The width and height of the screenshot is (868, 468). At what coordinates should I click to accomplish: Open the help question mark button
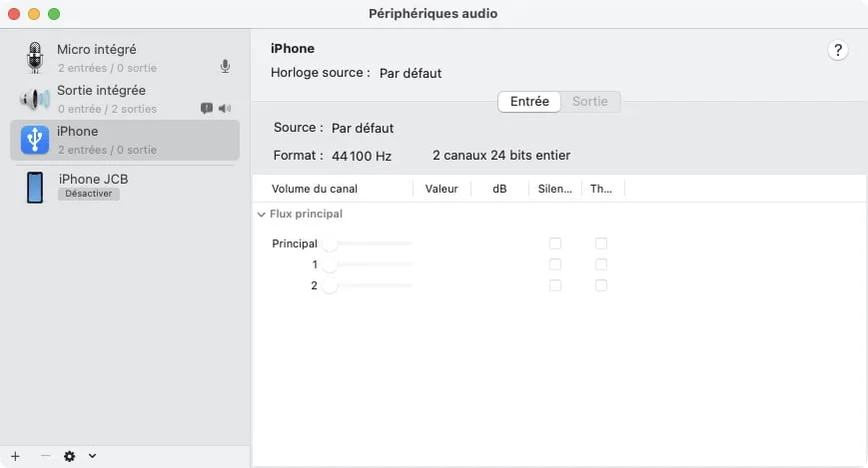[838, 50]
